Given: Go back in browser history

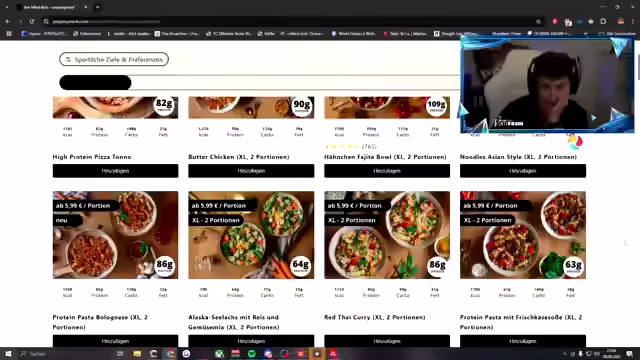Looking at the screenshot, I should tap(8, 21).
